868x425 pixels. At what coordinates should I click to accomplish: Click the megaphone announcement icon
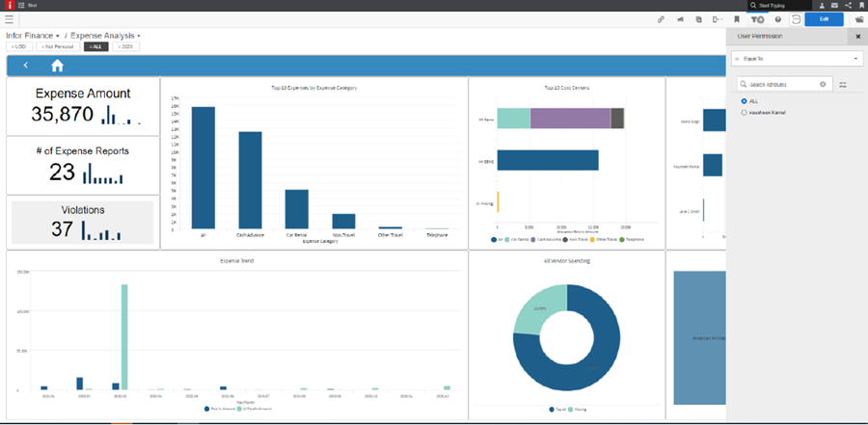[680, 19]
